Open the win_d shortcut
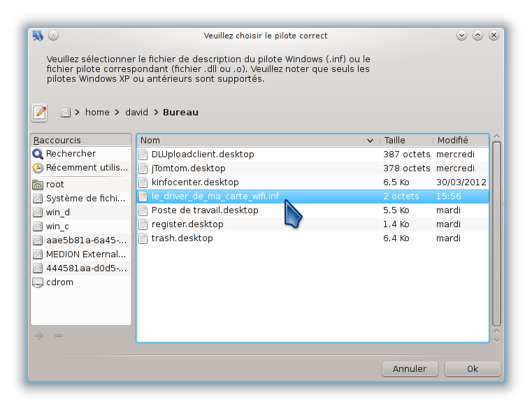532x409 pixels. coord(81,213)
